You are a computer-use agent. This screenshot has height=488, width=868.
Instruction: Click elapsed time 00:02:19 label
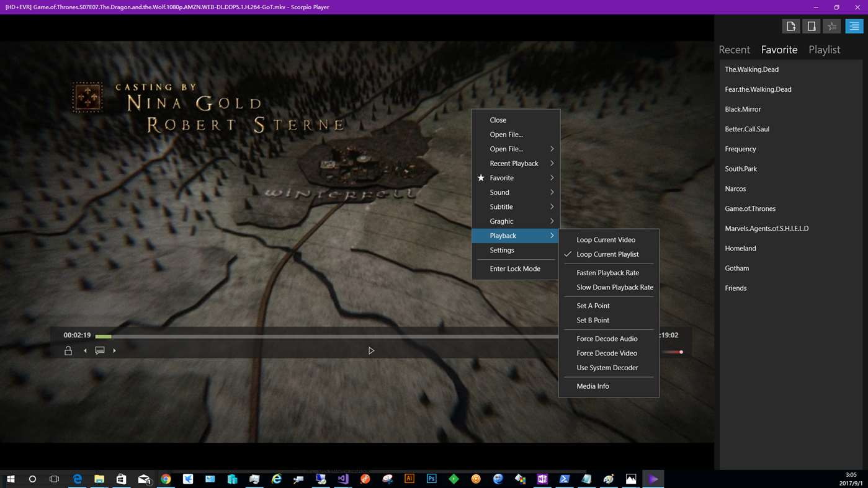[x=77, y=335]
